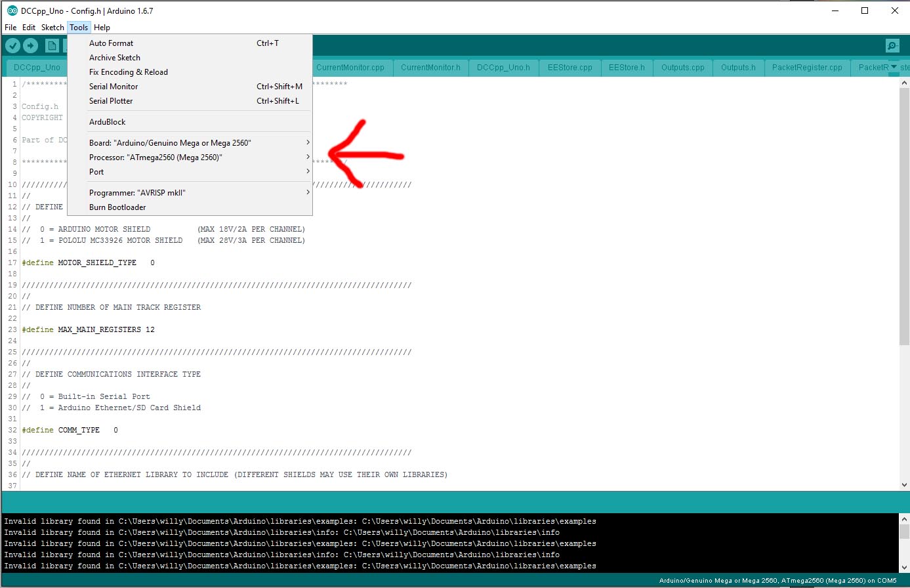Click the COMM_TYPE define line

pos(70,430)
